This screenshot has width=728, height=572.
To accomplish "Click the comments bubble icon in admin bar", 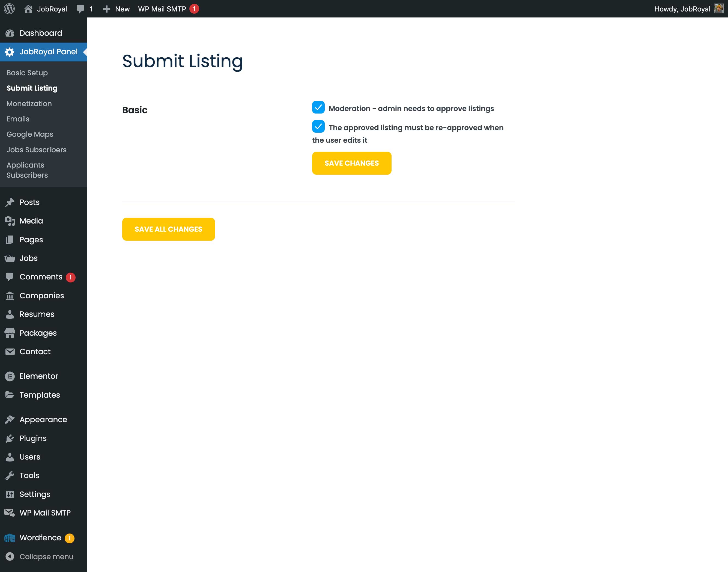I will point(80,9).
